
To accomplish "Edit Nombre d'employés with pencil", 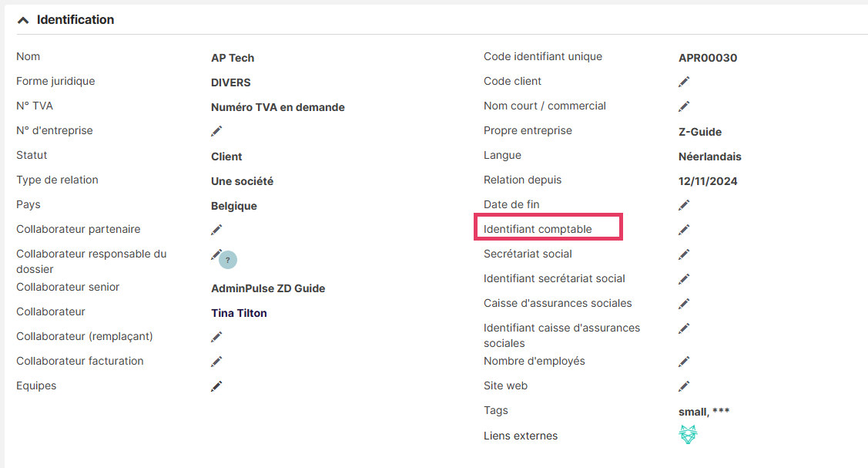I will 684,362.
